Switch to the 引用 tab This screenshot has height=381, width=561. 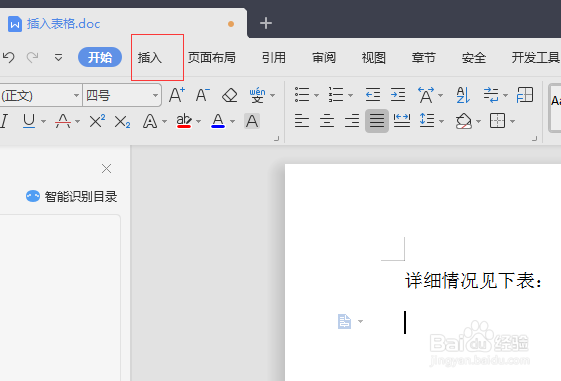[x=274, y=57]
